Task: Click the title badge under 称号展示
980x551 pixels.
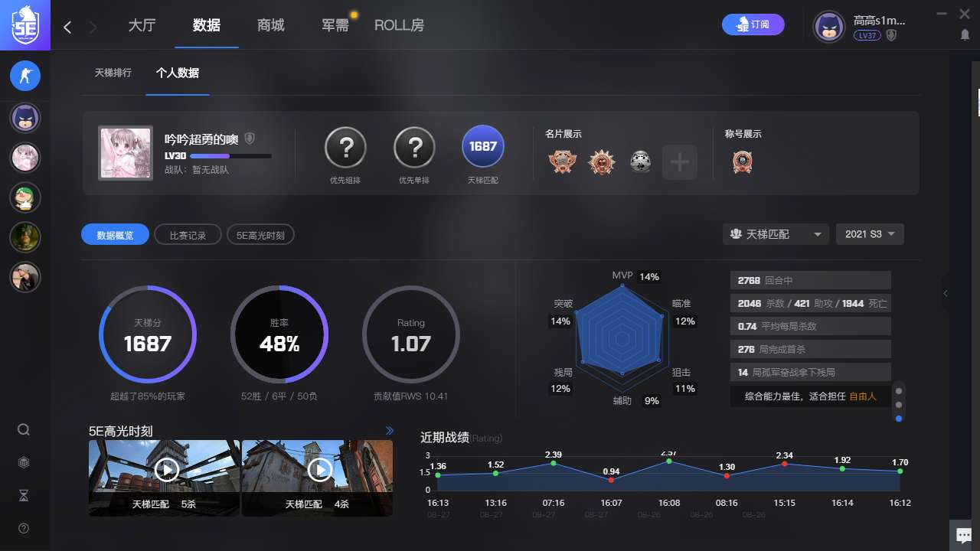Action: coord(741,161)
